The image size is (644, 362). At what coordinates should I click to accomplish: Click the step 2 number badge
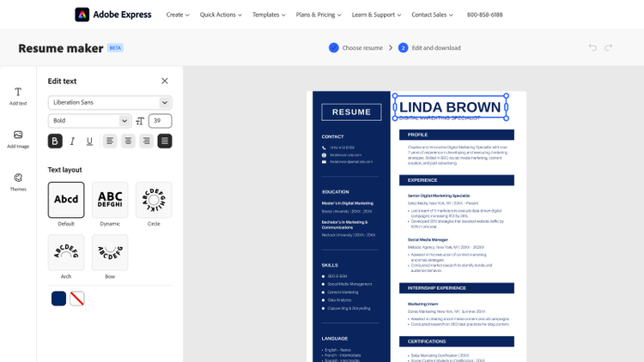tap(403, 48)
